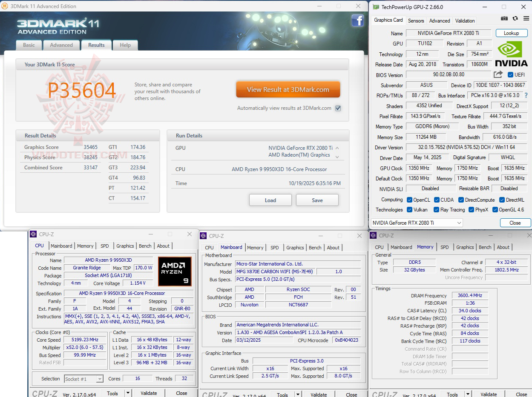This screenshot has height=397, width=532.
Task: Switch to Advanced tab in GPU-Z
Action: pyautogui.click(x=440, y=20)
